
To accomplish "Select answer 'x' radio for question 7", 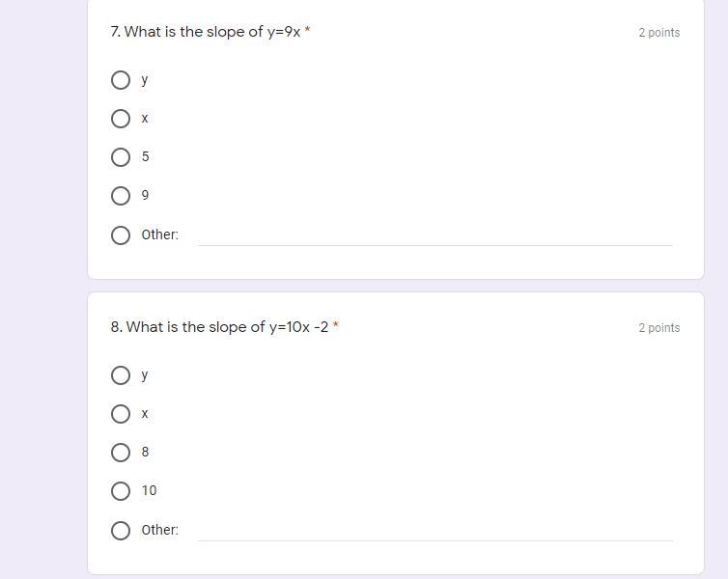I will click(x=121, y=119).
